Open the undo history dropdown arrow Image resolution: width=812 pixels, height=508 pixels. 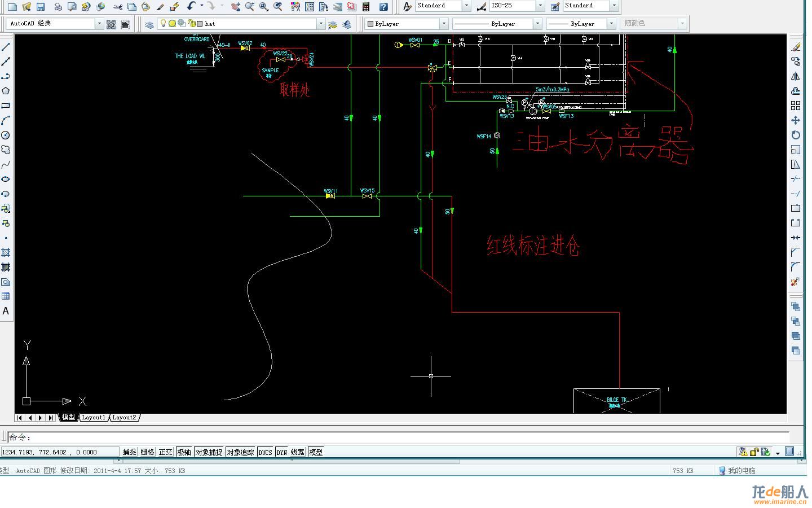pos(201,6)
